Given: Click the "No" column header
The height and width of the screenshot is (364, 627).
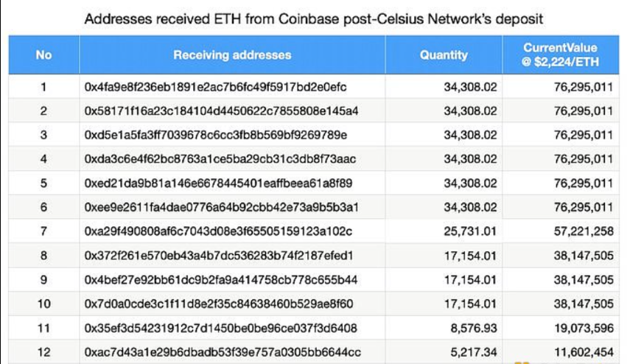Looking at the screenshot, I should [43, 55].
